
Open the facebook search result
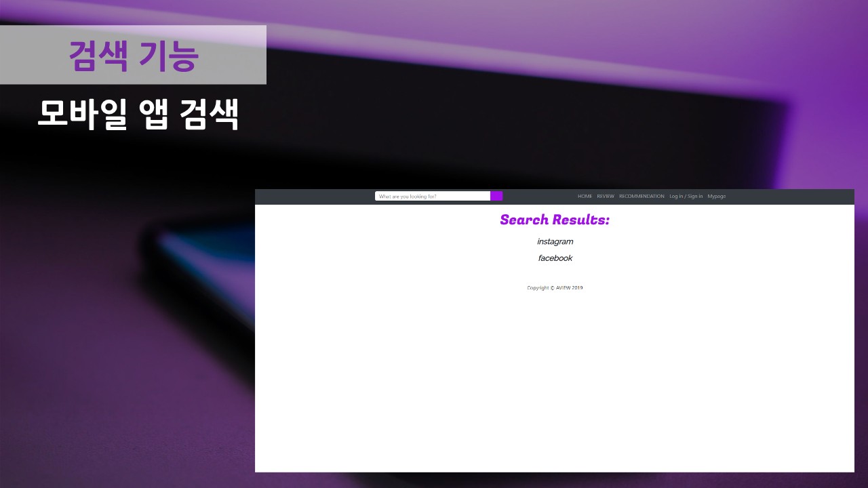click(555, 258)
